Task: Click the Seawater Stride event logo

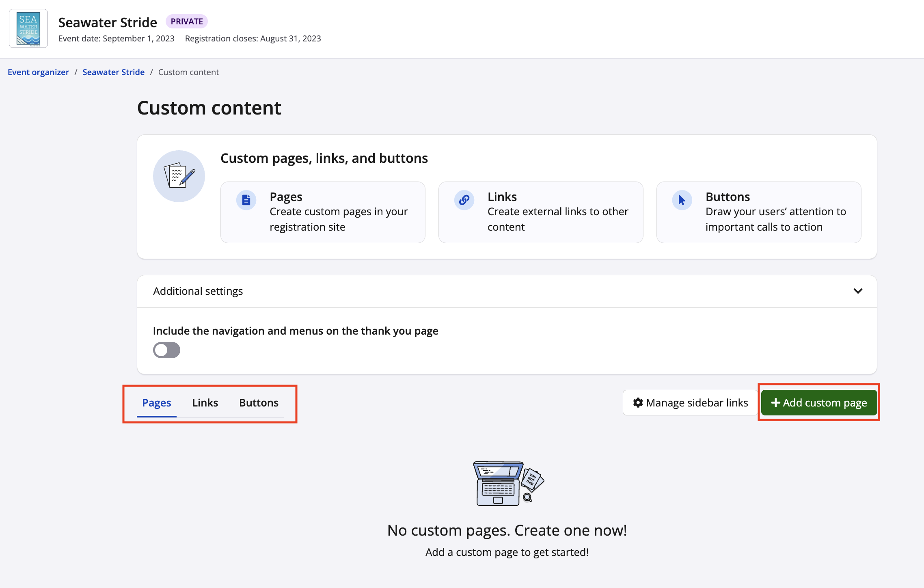Action: 28,28
